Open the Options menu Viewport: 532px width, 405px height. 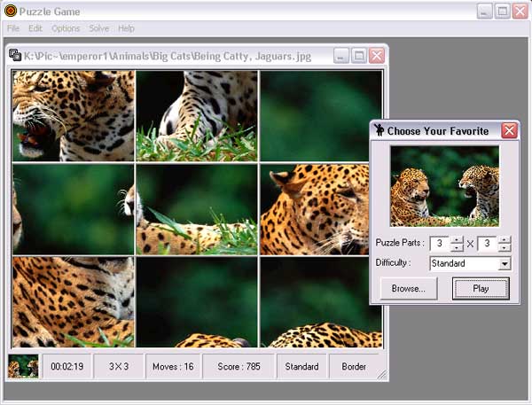click(x=66, y=28)
